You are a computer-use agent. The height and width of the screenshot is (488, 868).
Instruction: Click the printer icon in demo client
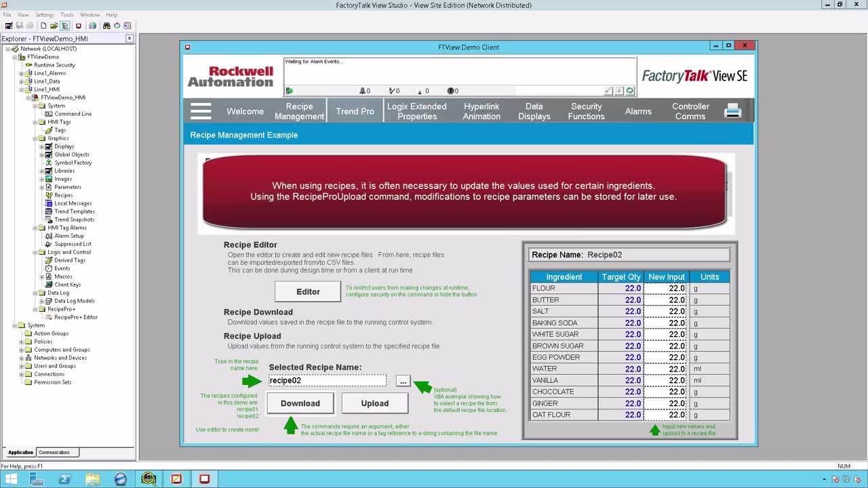(733, 111)
